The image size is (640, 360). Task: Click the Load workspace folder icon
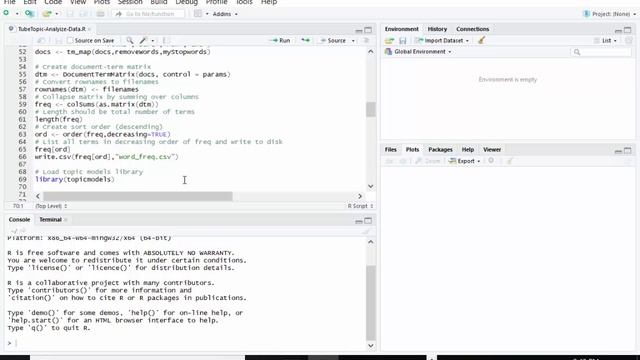coord(389,40)
